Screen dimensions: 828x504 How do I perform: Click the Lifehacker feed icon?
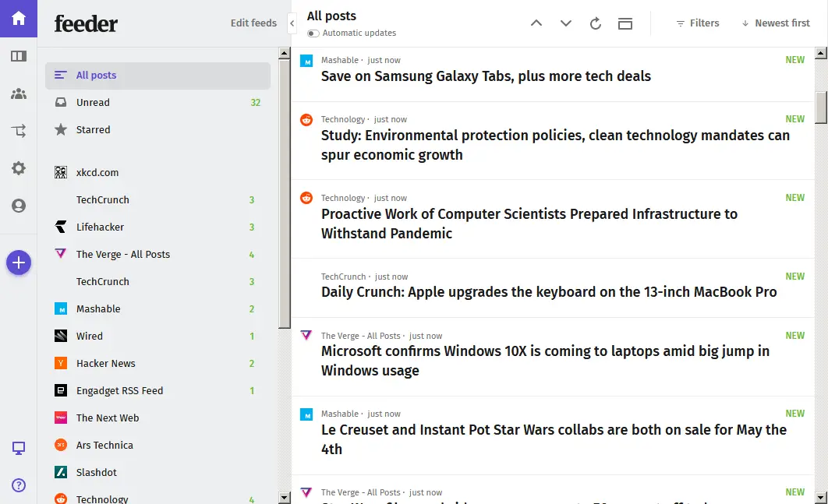[x=61, y=227]
